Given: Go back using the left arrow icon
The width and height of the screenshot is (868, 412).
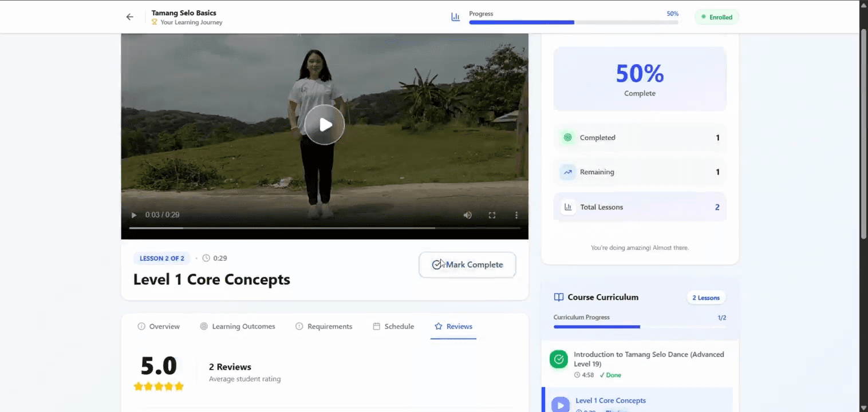Looking at the screenshot, I should tap(130, 17).
